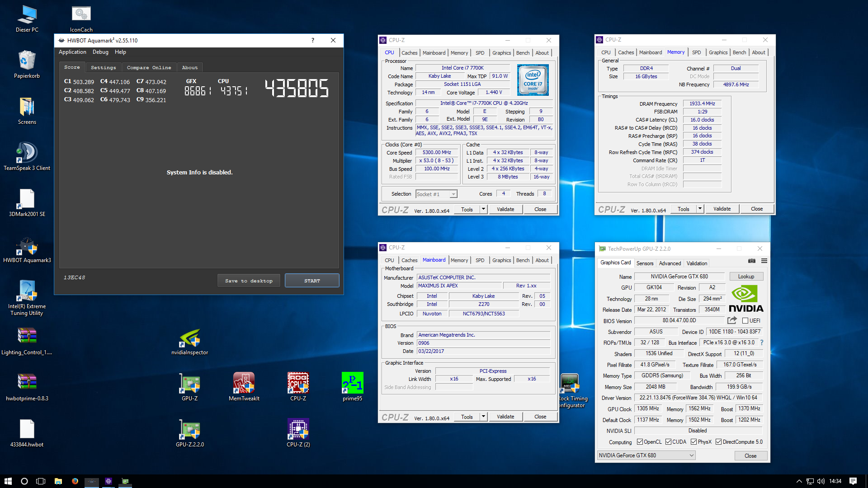Open Lighting_Control archive icon
This screenshot has width=868, height=488.
[x=27, y=341]
